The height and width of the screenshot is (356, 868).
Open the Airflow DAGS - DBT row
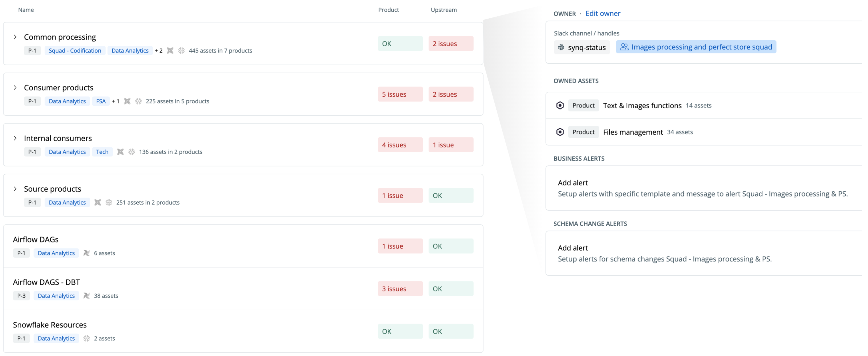click(x=47, y=282)
